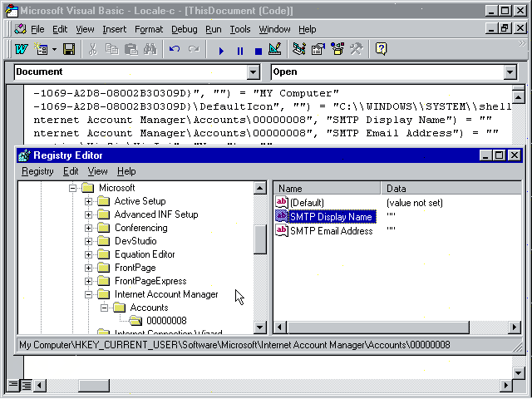The height and width of the screenshot is (399, 532).
Task: Click the Data column header
Action: [x=451, y=189]
